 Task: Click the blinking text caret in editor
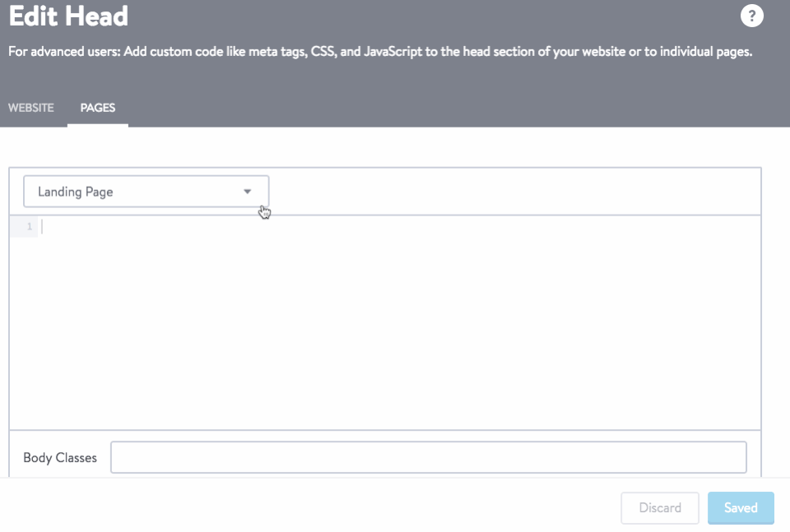42,226
